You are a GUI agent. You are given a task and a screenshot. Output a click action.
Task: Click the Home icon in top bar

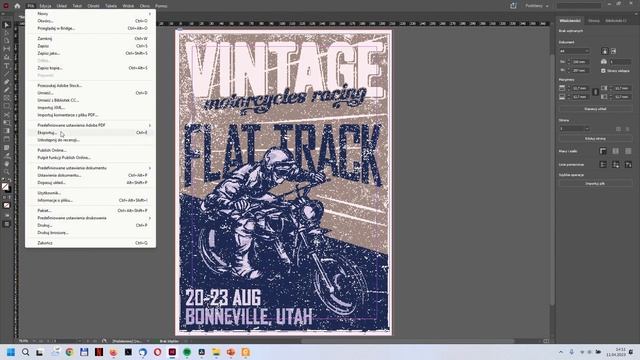pos(17,6)
